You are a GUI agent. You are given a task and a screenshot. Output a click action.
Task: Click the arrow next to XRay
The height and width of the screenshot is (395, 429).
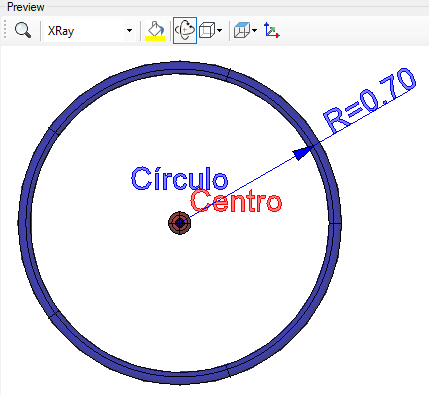[x=129, y=31]
